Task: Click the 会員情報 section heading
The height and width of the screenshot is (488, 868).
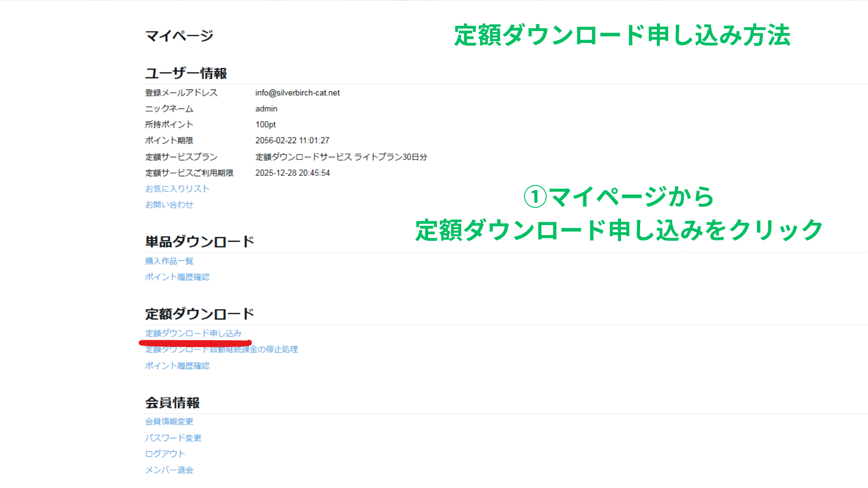Action: 172,403
